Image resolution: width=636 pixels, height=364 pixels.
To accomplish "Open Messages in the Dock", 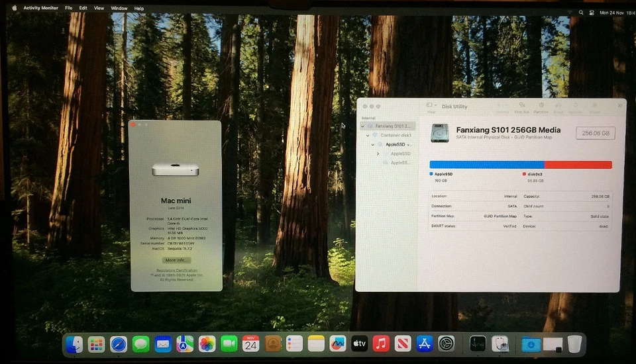I will pos(140,345).
